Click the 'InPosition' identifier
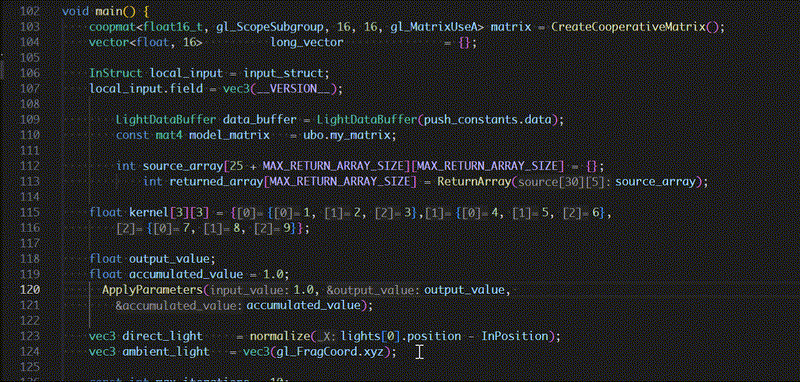The image size is (800, 382). [515, 337]
